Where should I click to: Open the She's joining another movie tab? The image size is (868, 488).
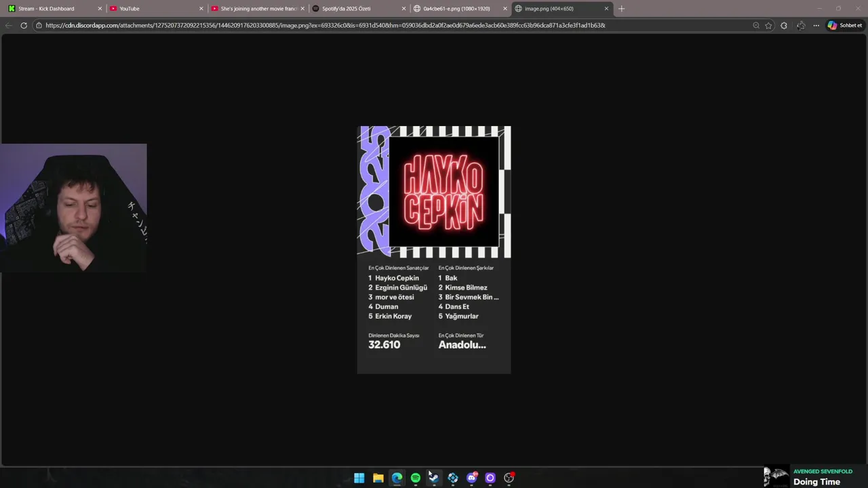pos(258,9)
